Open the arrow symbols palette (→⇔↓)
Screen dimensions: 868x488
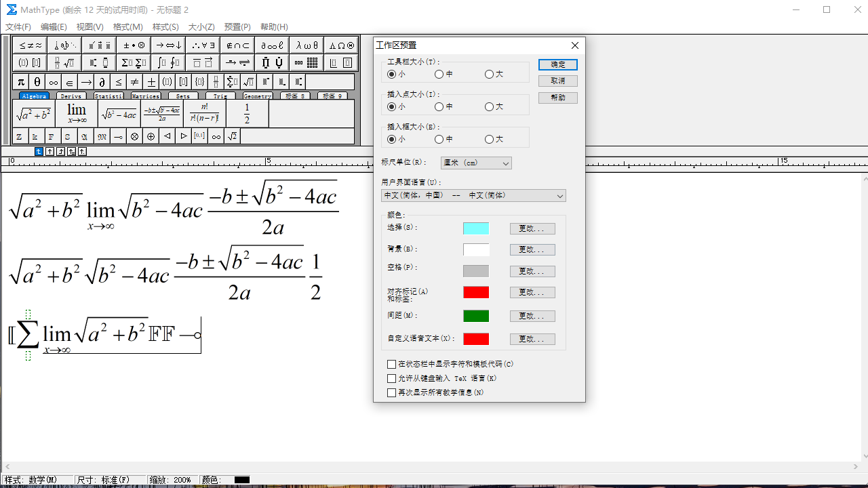(168, 45)
